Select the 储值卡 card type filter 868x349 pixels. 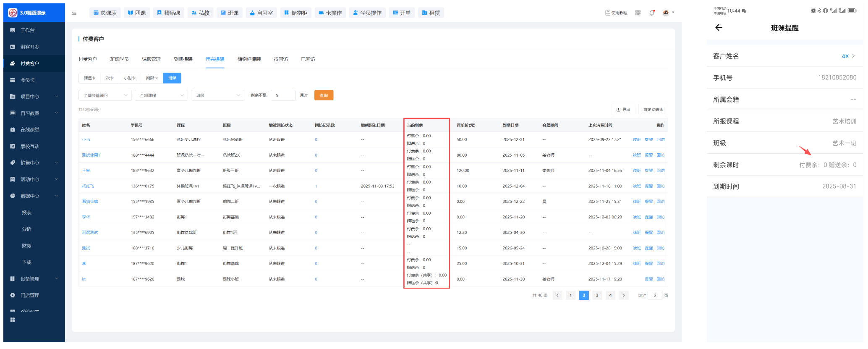click(89, 78)
